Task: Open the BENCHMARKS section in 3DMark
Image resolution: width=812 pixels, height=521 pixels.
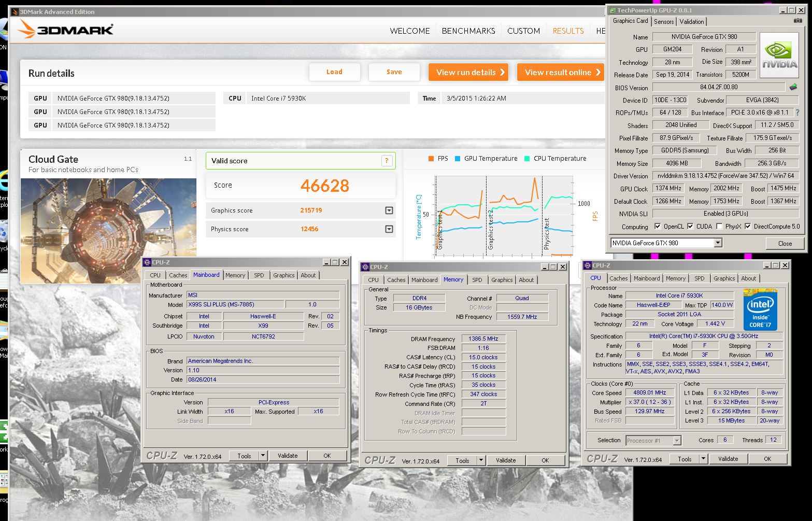Action: pos(468,31)
